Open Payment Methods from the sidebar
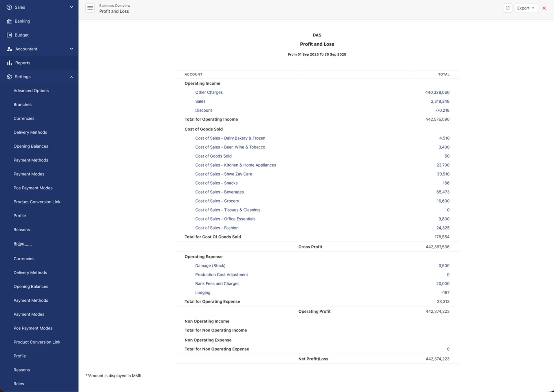The image size is (554, 392). [31, 160]
